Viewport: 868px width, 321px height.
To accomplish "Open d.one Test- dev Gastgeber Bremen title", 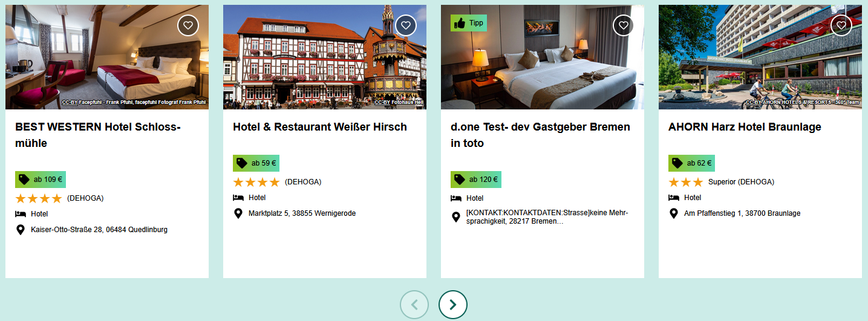I will (x=540, y=135).
